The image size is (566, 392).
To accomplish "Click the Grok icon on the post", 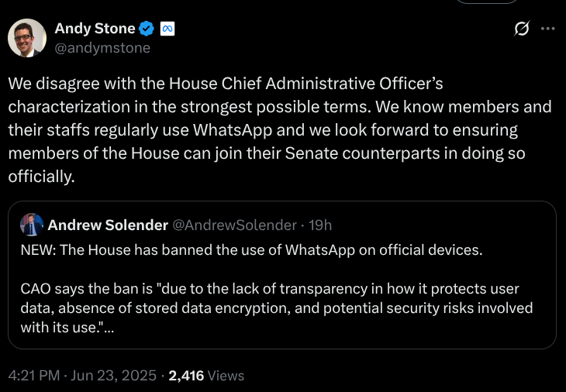I will [x=522, y=29].
